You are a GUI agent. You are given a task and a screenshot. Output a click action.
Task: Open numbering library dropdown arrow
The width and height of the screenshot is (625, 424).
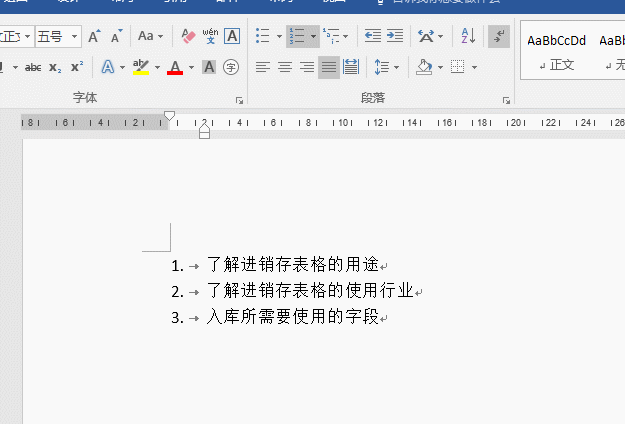point(314,36)
